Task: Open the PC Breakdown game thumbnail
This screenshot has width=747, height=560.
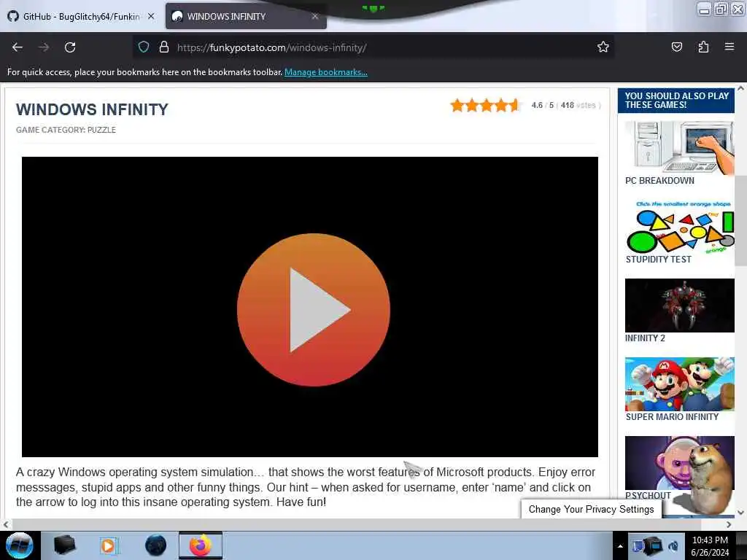Action: (x=679, y=147)
